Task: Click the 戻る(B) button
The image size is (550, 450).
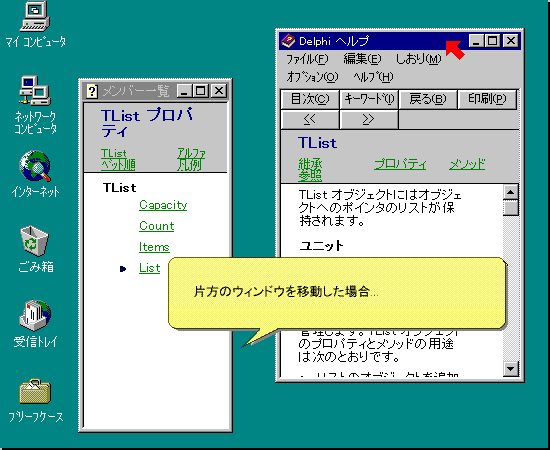Action: pos(428,99)
